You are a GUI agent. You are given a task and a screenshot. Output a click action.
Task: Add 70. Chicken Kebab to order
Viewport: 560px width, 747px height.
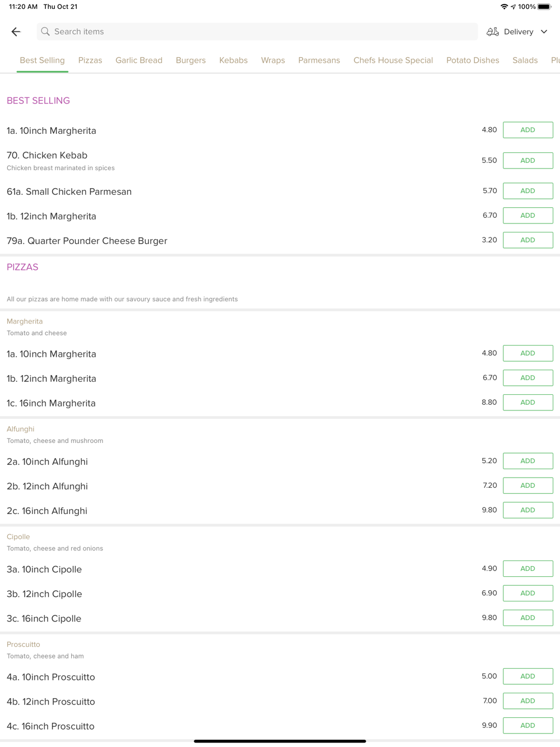pyautogui.click(x=528, y=161)
